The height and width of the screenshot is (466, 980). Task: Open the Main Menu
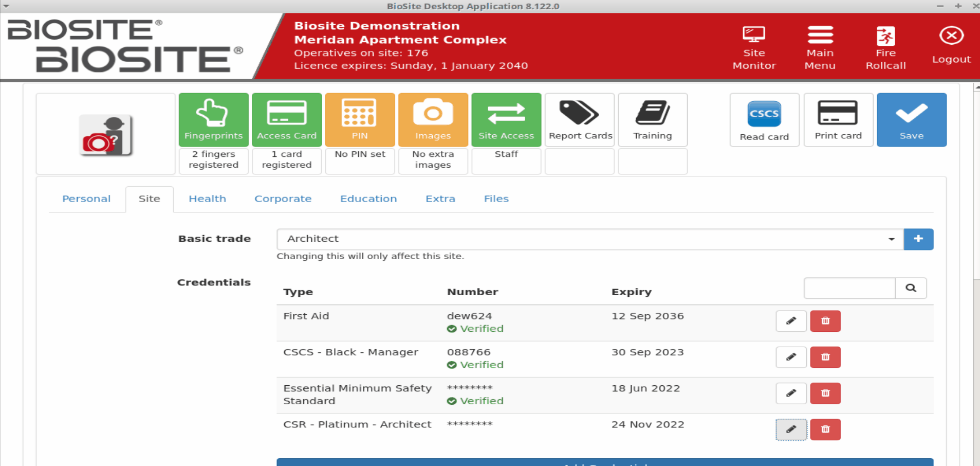click(820, 47)
